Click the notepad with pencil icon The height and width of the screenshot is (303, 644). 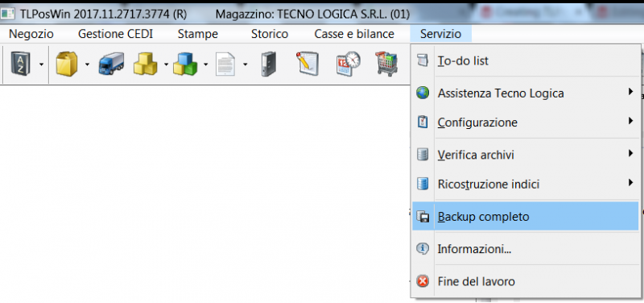pyautogui.click(x=308, y=64)
